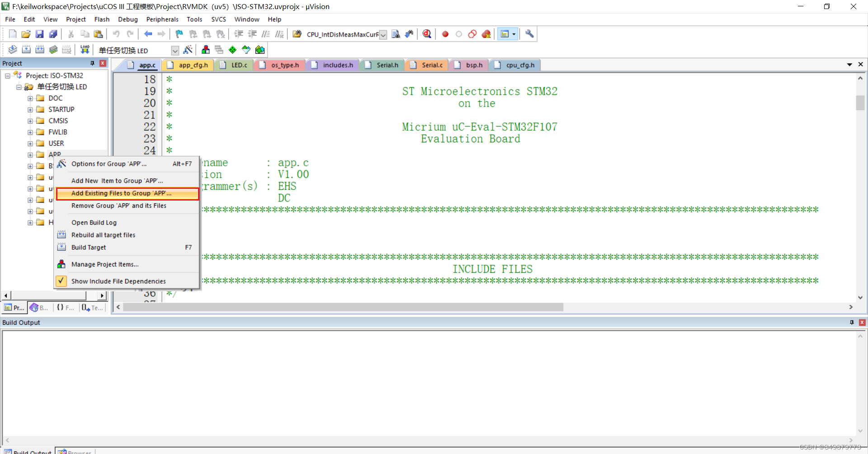The image size is (868, 454).
Task: Collapse the Project: ISO-STM32 root node
Action: [8, 76]
